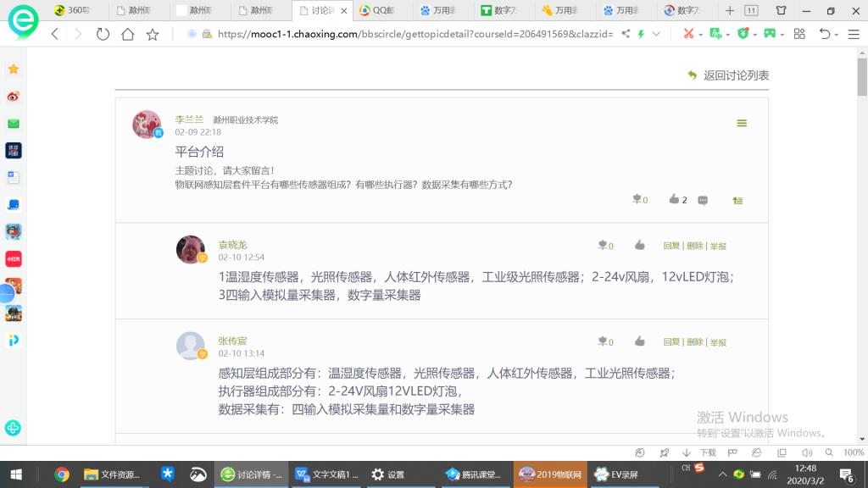Go to browser home page icon

127,34
